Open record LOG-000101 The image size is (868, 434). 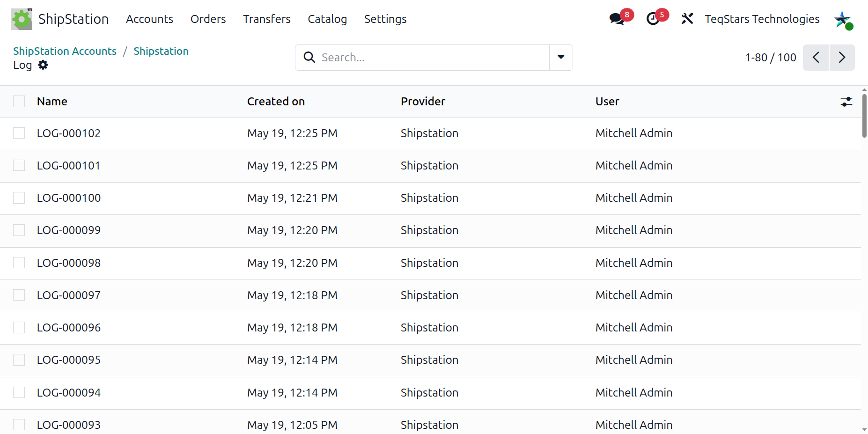click(69, 166)
